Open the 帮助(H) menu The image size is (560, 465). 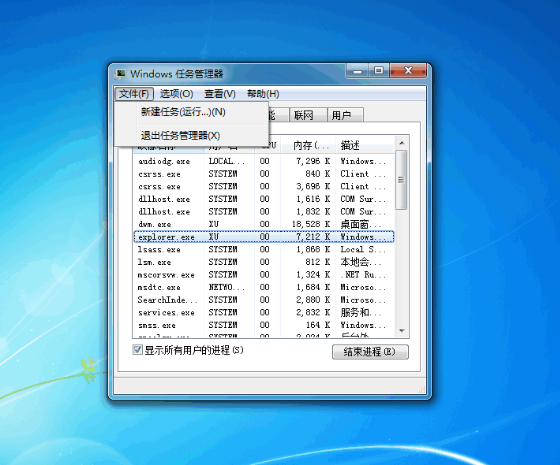263,94
